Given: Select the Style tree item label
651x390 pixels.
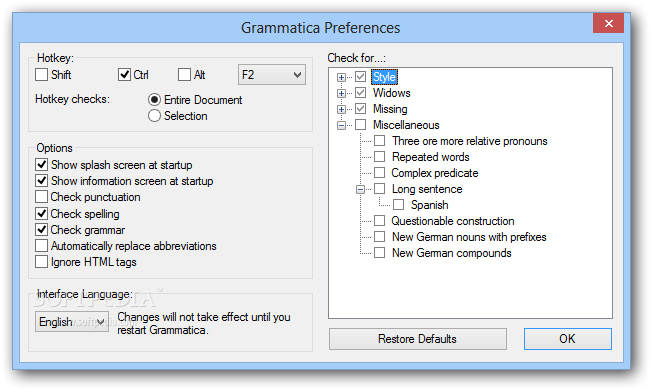Looking at the screenshot, I should point(384,77).
